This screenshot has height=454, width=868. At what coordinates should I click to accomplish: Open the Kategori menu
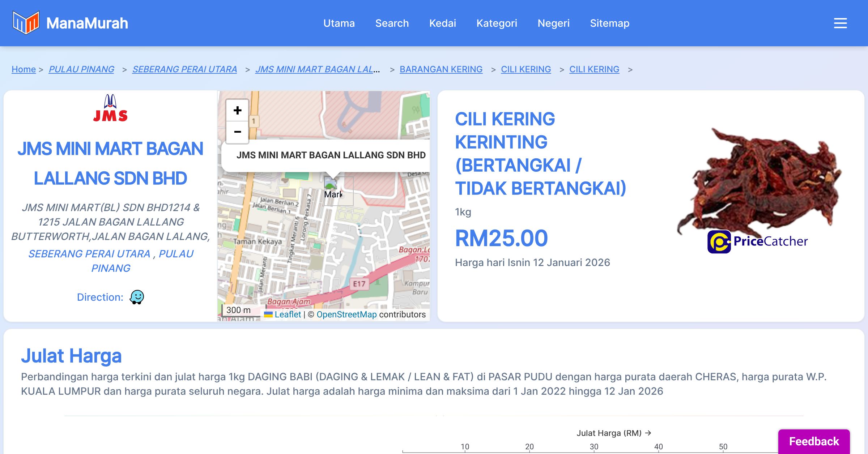(497, 23)
